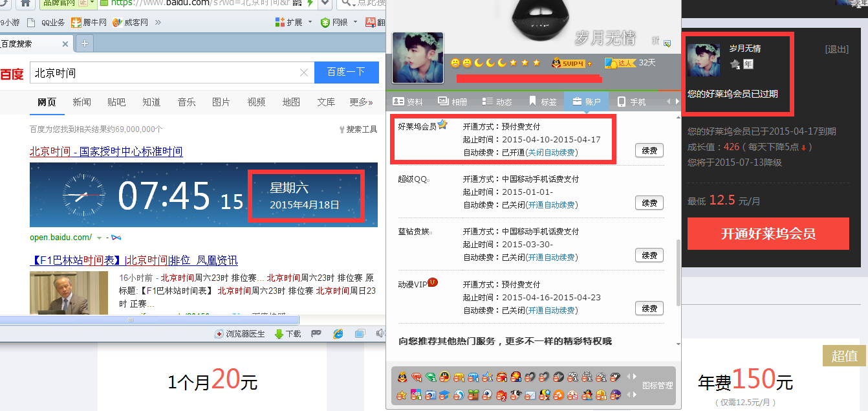Screen dimensions: 868x411
Task: Switch to the 贴吧 tab on Baidu
Action: tap(116, 102)
